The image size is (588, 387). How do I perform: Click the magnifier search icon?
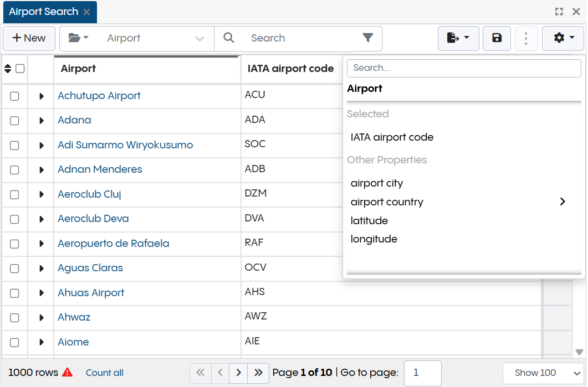[229, 38]
